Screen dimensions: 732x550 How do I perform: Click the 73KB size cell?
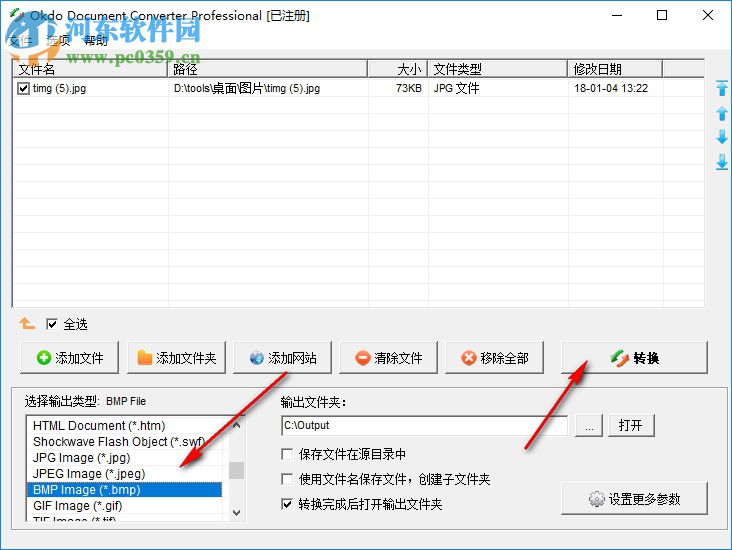coord(408,88)
